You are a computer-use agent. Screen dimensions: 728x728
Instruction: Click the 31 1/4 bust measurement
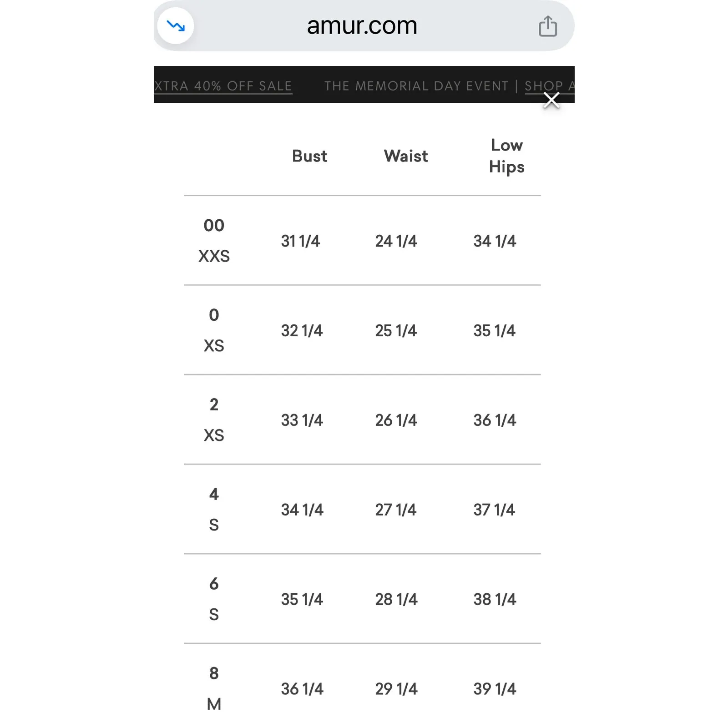tap(300, 241)
